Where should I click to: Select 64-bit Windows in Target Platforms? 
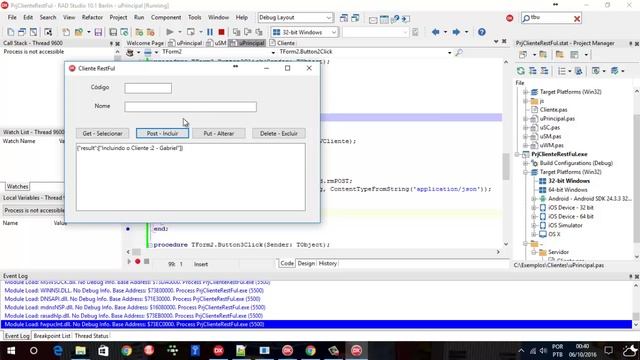(568, 190)
